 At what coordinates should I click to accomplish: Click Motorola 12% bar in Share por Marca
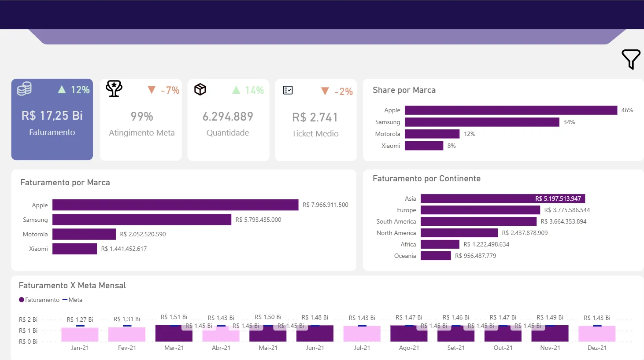[432, 134]
